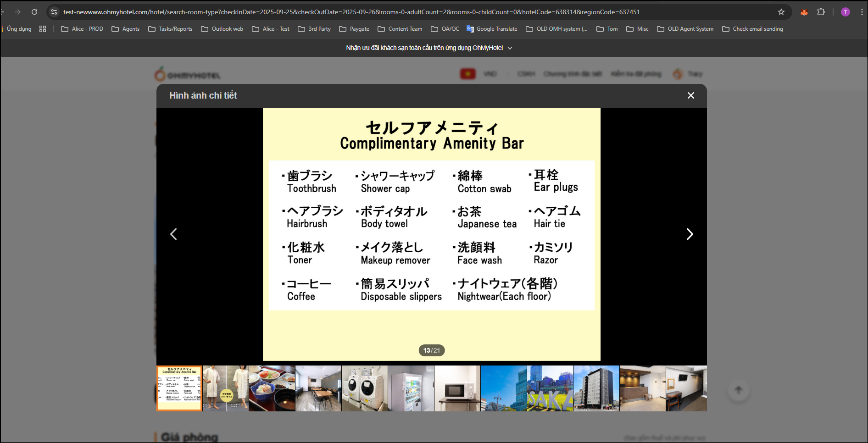
Task: Click the scroll-to-top arrow button
Action: [738, 390]
